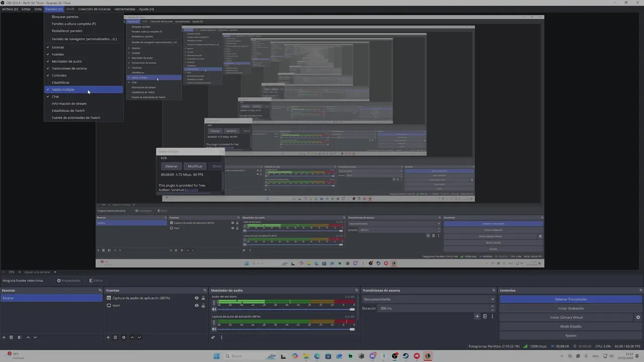Toggle Escenas panel in Paneles menu

[84, 47]
